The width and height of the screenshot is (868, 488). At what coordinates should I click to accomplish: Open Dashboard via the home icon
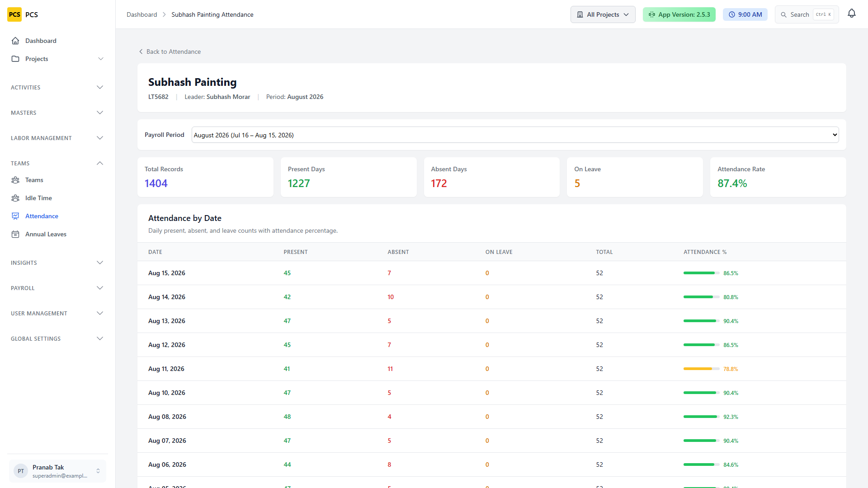tap(15, 41)
